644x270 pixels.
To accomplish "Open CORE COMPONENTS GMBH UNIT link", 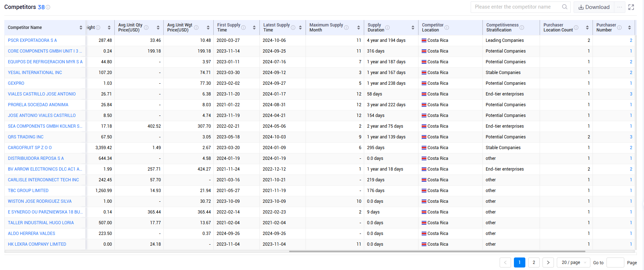I will pos(45,51).
